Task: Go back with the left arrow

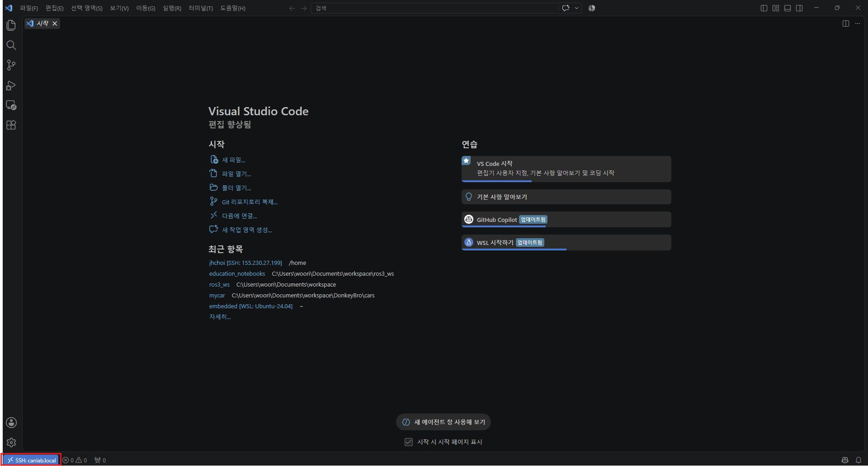Action: (292, 8)
